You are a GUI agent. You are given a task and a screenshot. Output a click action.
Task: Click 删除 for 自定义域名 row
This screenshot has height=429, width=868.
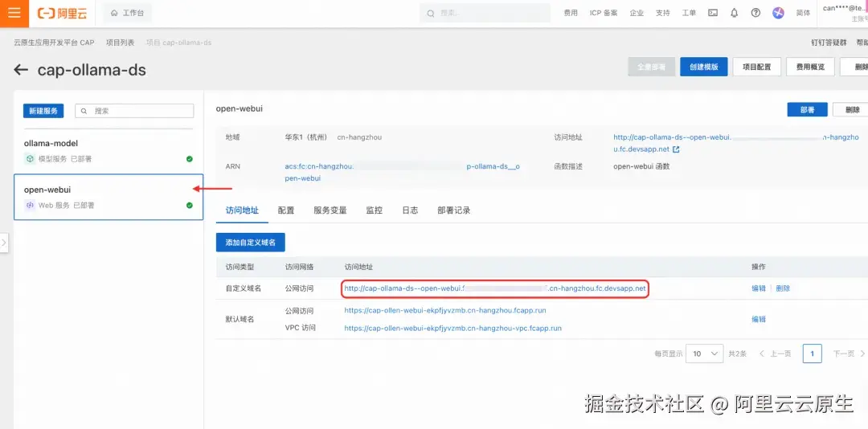tap(783, 288)
